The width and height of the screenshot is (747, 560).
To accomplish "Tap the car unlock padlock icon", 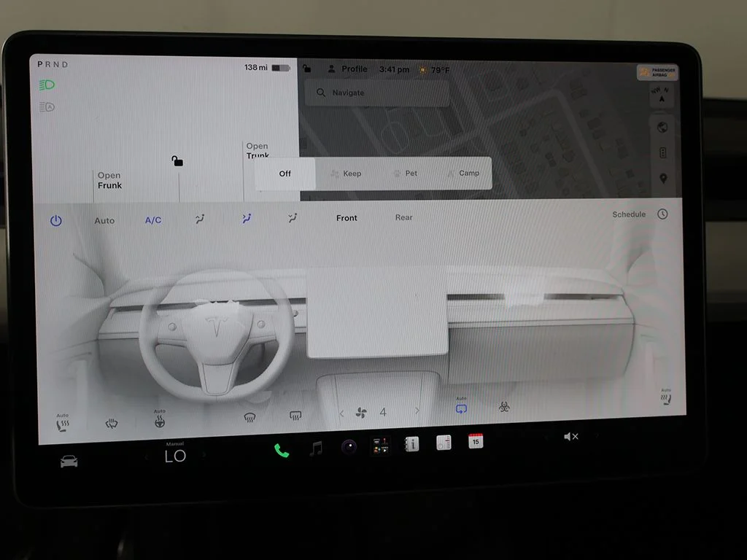I will coord(177,161).
